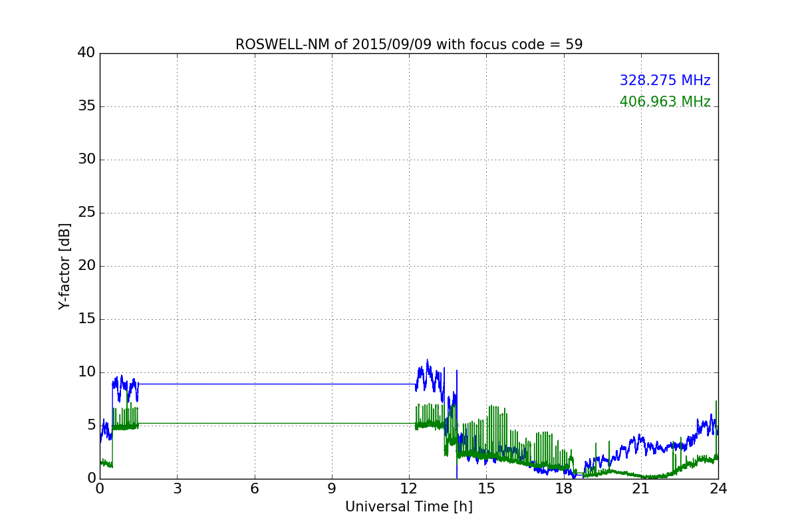Click x-axis tick label 21
This screenshot has height=532, width=798.
641,488
